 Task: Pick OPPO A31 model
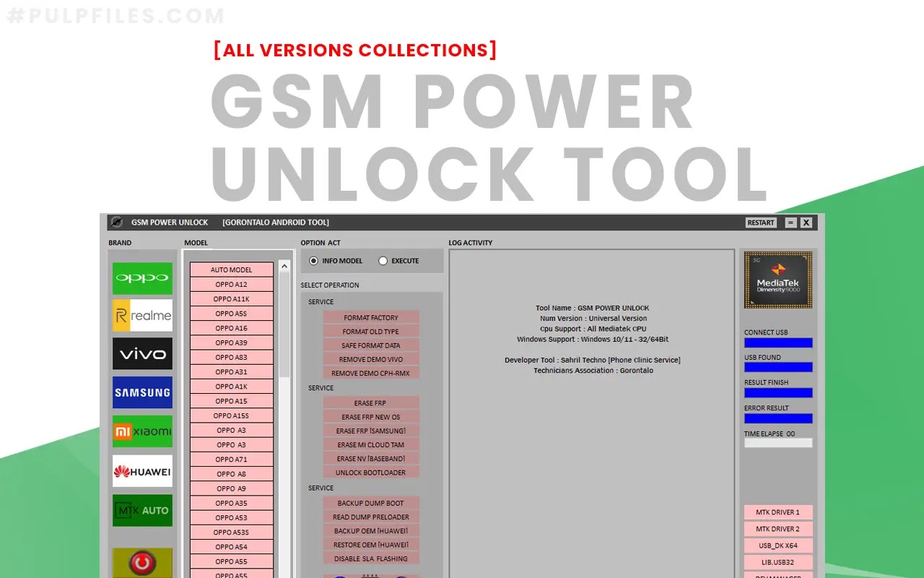pyautogui.click(x=232, y=372)
